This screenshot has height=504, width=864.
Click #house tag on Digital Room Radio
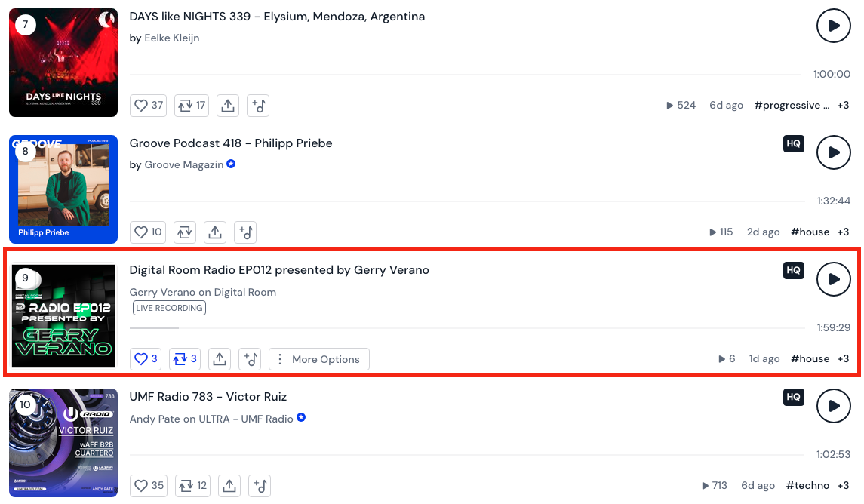(810, 358)
